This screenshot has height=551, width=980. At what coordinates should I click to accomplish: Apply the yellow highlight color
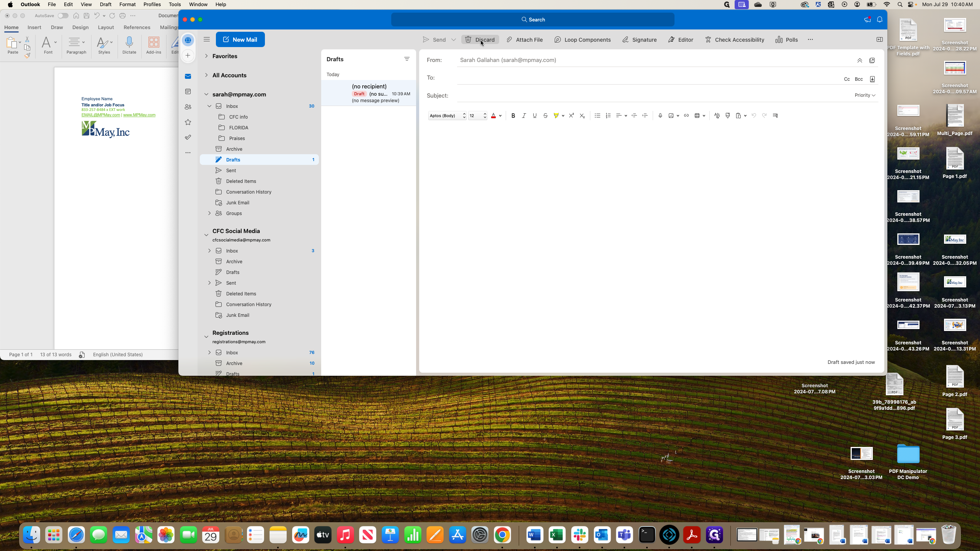556,116
